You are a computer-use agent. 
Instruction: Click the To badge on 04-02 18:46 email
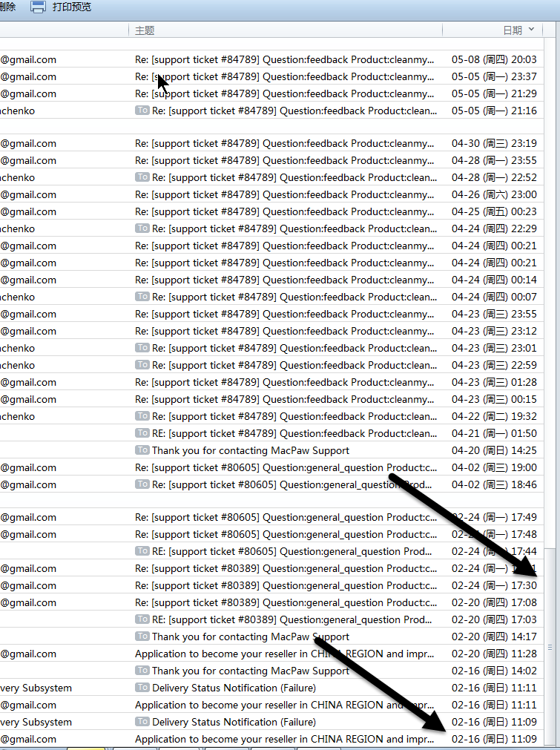pos(142,484)
